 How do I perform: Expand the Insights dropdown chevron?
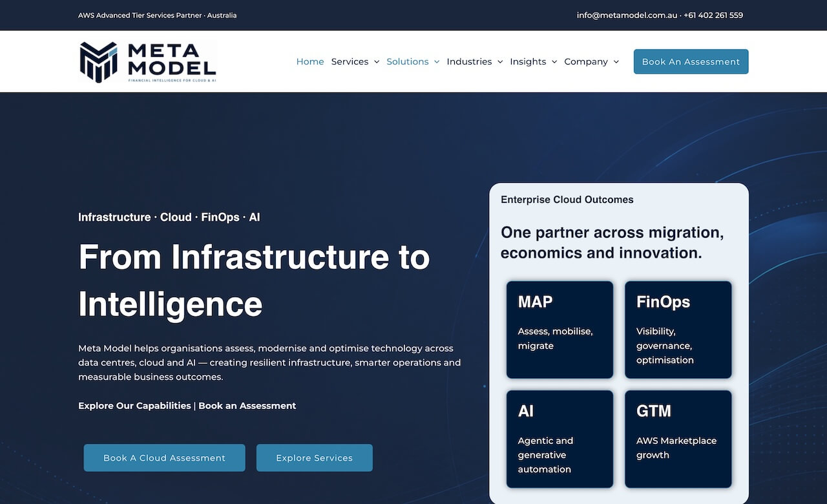[554, 62]
